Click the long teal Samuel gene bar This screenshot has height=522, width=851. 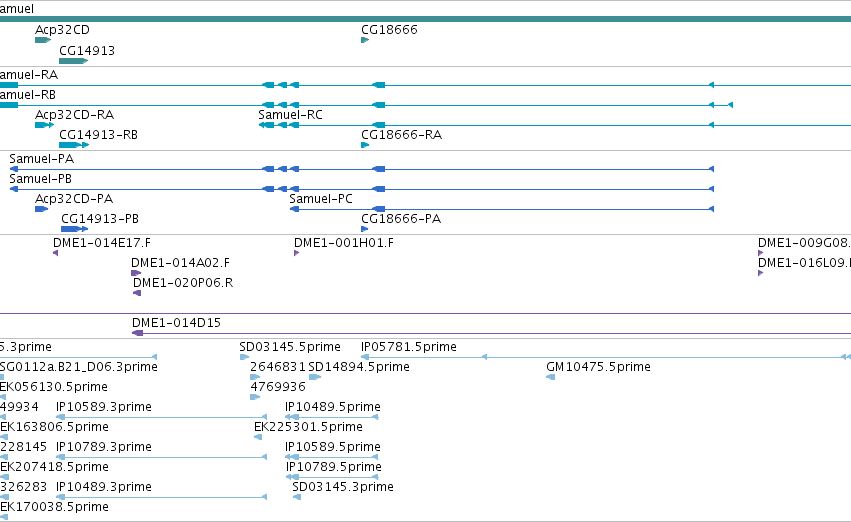(426, 19)
